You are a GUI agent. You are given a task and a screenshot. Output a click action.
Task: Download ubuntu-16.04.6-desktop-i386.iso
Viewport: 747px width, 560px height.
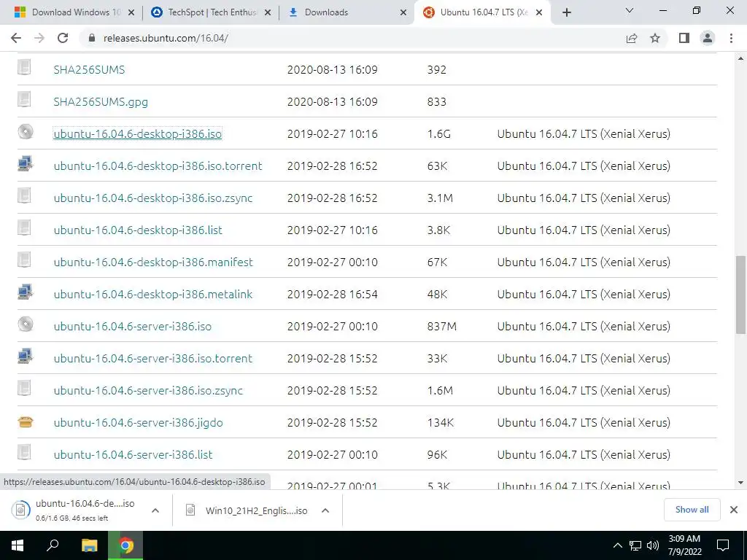tap(138, 134)
